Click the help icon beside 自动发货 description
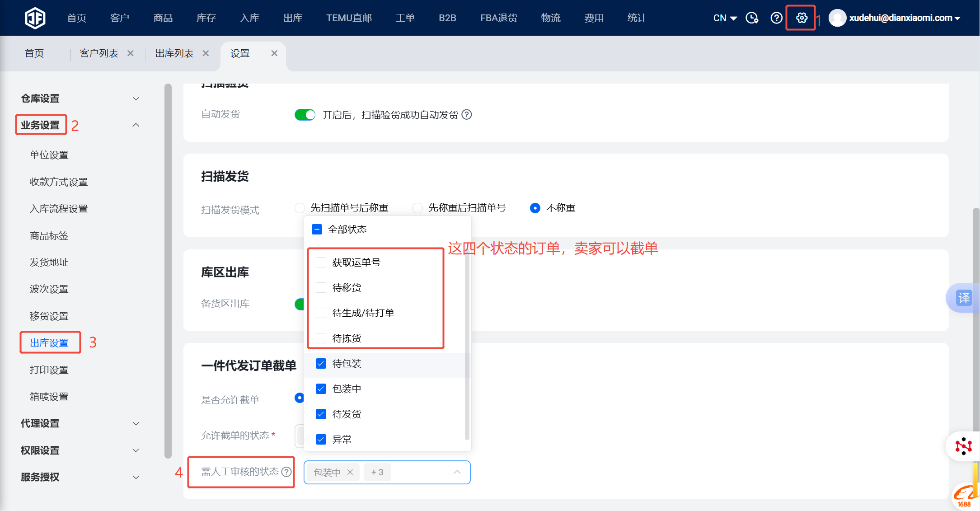Screen dimensions: 980x511 click(467, 115)
